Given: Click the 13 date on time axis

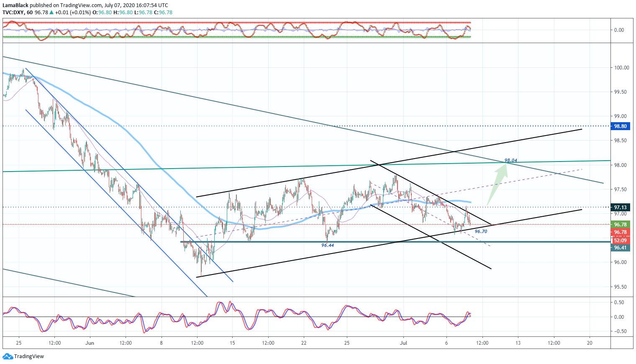Looking at the screenshot, I should pyautogui.click(x=518, y=343).
